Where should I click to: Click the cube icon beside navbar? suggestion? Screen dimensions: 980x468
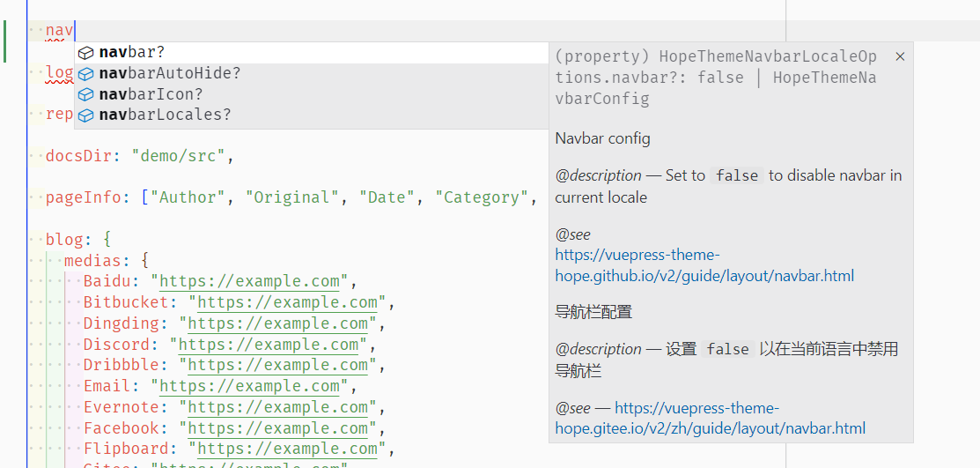tap(85, 53)
